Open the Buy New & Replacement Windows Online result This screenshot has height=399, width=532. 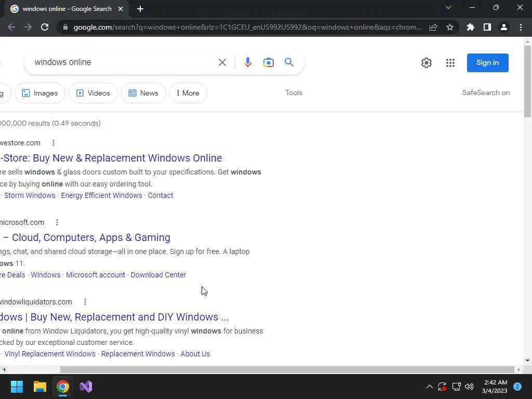(111, 158)
